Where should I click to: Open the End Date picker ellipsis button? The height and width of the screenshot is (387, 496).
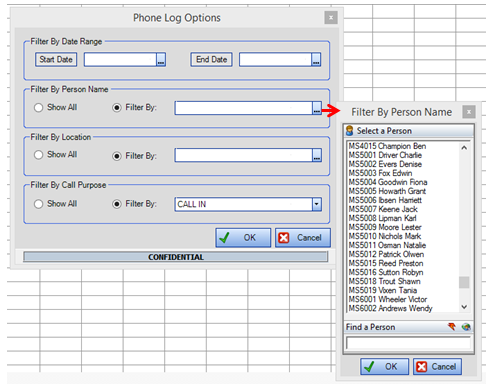coord(316,59)
